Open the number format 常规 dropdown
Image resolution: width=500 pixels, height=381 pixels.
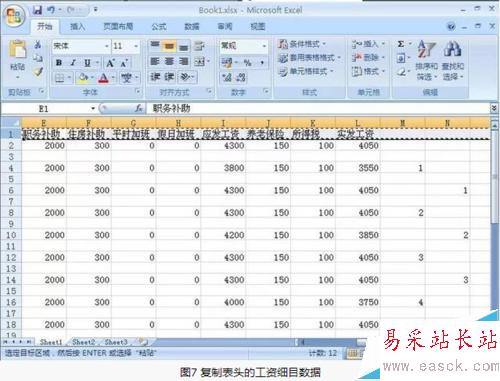coord(264,46)
